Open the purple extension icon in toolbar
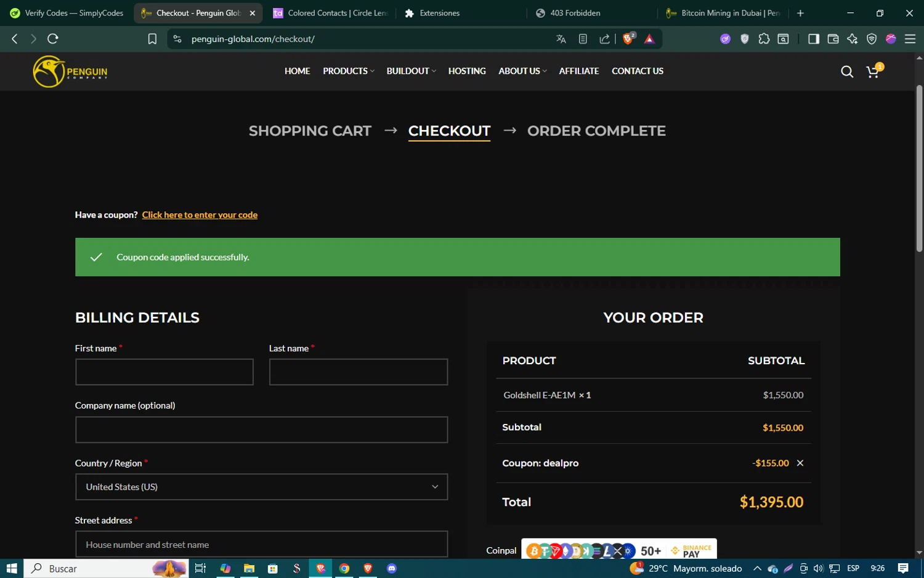The height and width of the screenshot is (578, 924). pos(726,39)
